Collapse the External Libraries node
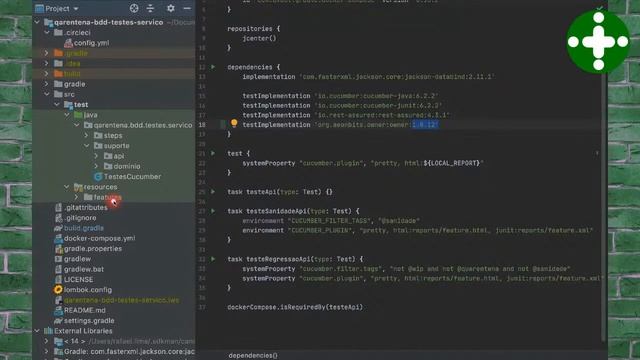This screenshot has width=640, height=360. pyautogui.click(x=37, y=331)
